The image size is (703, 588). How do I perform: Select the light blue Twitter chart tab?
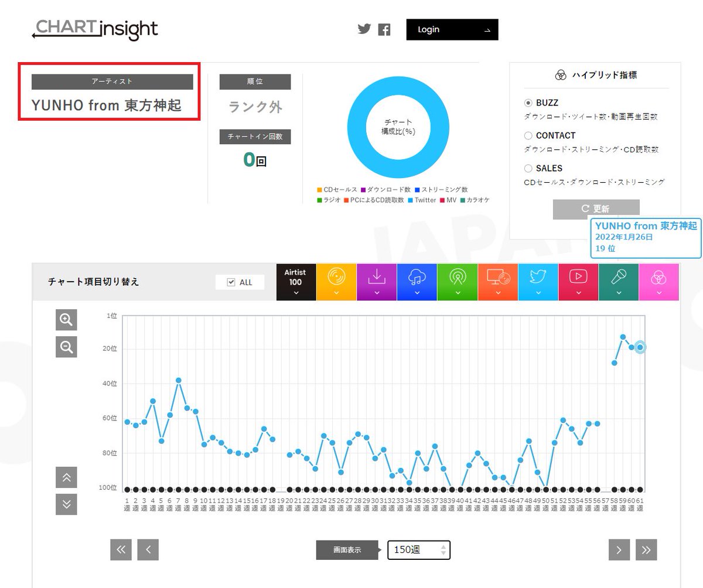[x=538, y=282]
